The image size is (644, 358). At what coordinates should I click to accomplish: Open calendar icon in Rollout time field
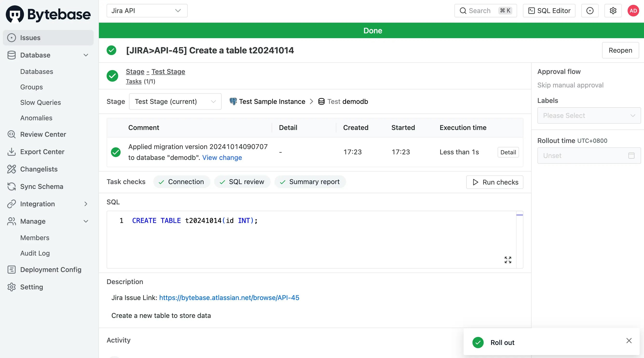coord(631,156)
